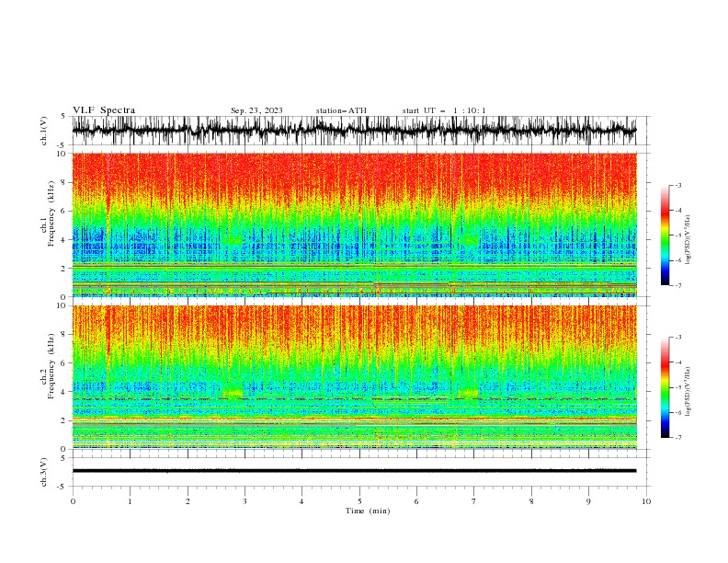Click the ch.3 flat waveform trace

click(354, 471)
